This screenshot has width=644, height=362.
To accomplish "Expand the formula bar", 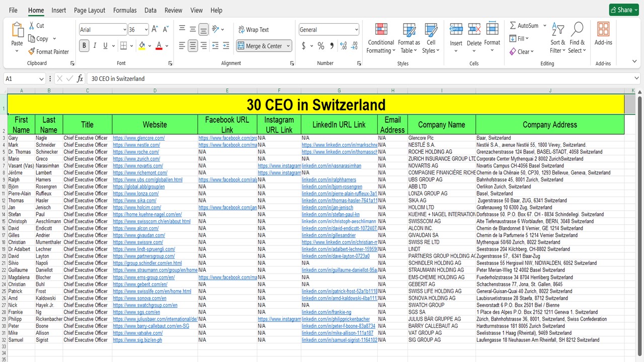I will tap(636, 78).
